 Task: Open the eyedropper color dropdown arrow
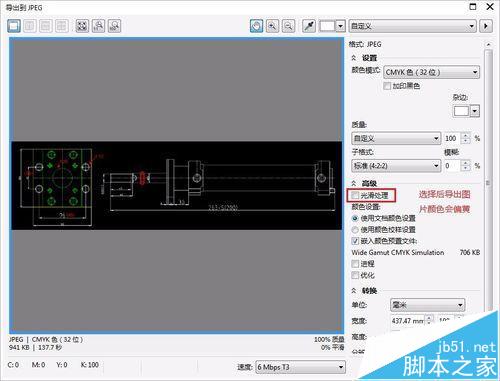coord(340,26)
